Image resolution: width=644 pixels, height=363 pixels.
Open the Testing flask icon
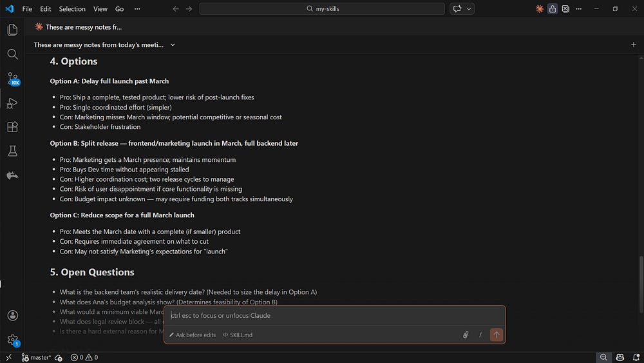pyautogui.click(x=12, y=151)
